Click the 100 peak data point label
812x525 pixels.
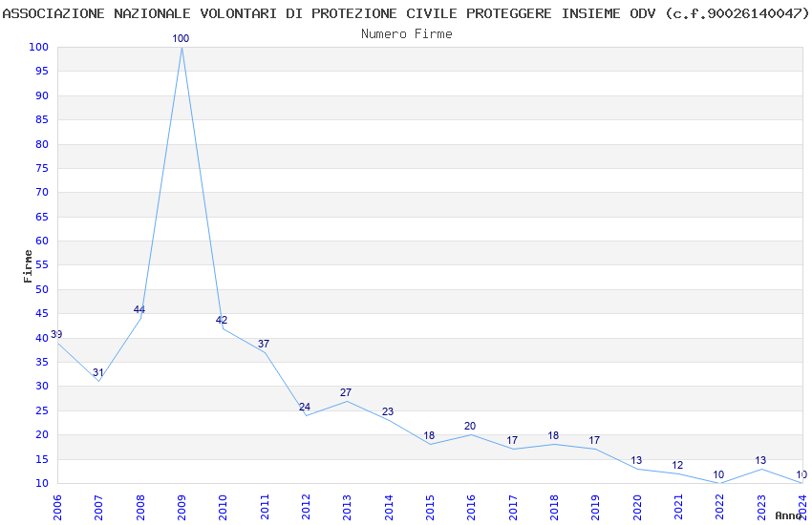click(x=181, y=38)
